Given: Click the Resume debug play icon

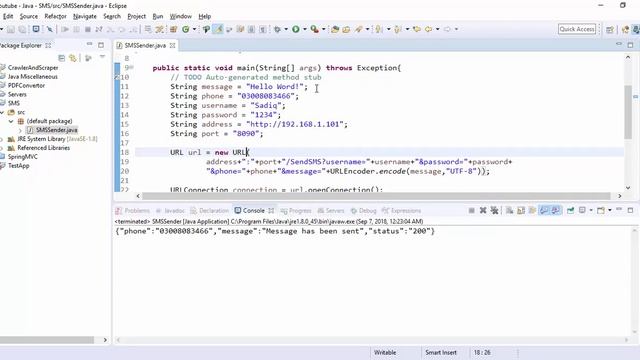Looking at the screenshot, I should click(x=64, y=29).
